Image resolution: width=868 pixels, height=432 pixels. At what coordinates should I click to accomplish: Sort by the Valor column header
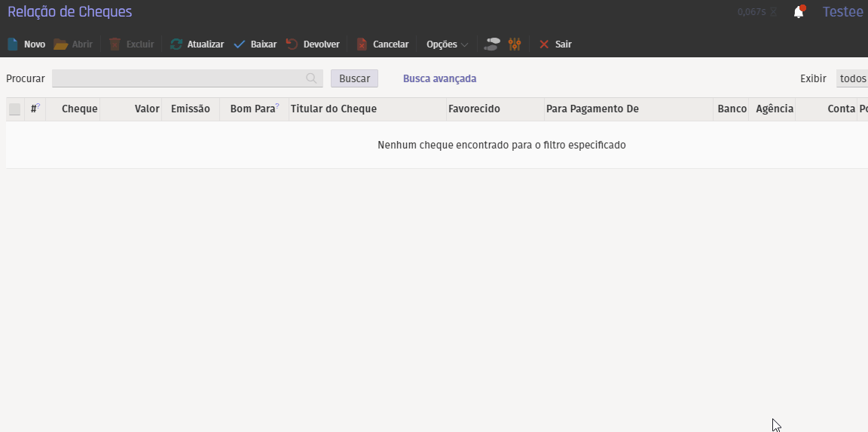[147, 109]
